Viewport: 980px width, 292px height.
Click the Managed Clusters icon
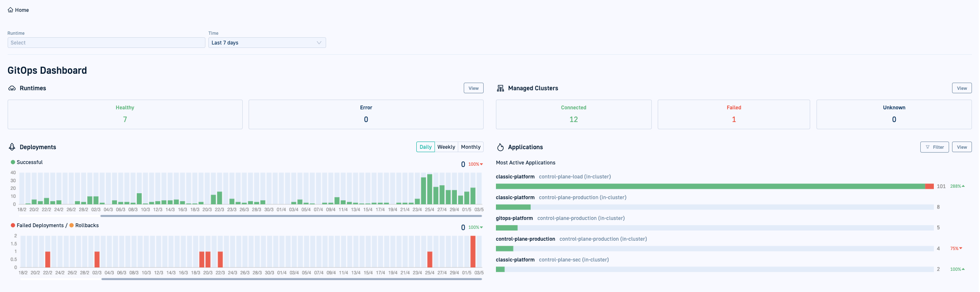pos(500,88)
